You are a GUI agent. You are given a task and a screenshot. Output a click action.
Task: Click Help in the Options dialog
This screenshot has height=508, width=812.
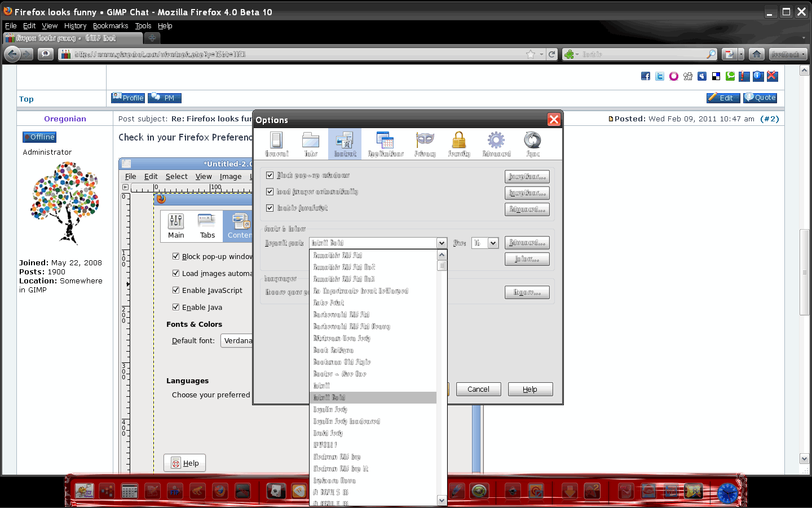pyautogui.click(x=530, y=389)
